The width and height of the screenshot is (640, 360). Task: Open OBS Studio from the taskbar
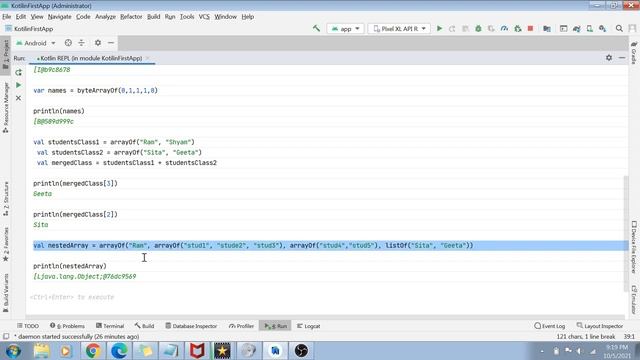pos(301,351)
